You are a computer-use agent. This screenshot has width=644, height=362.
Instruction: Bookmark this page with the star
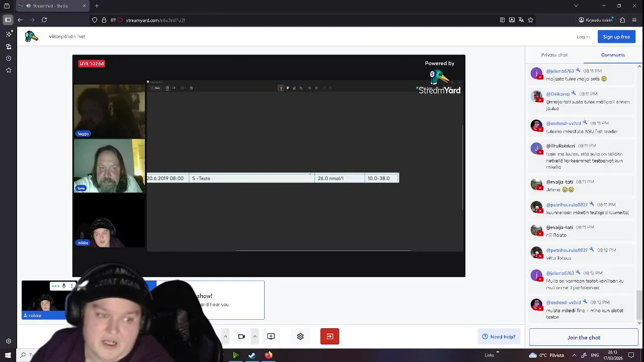(x=530, y=20)
